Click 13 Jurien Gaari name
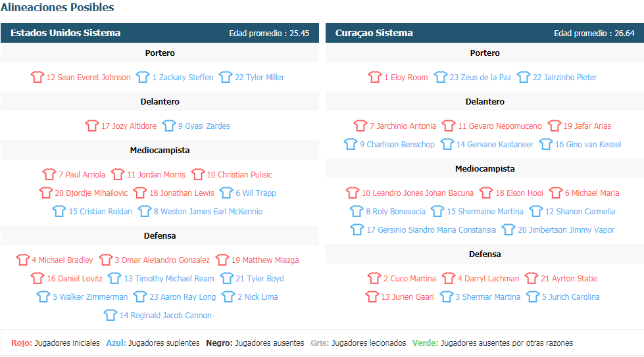 click(x=407, y=297)
